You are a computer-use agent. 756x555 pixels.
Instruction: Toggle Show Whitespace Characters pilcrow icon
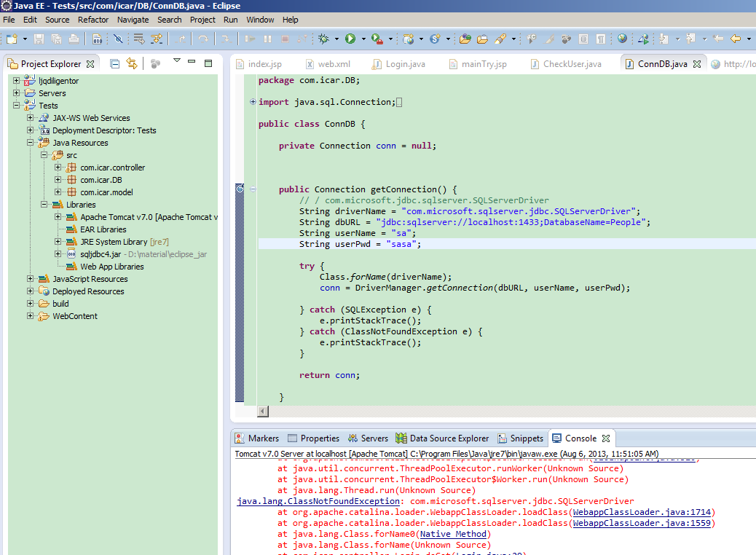pos(601,39)
